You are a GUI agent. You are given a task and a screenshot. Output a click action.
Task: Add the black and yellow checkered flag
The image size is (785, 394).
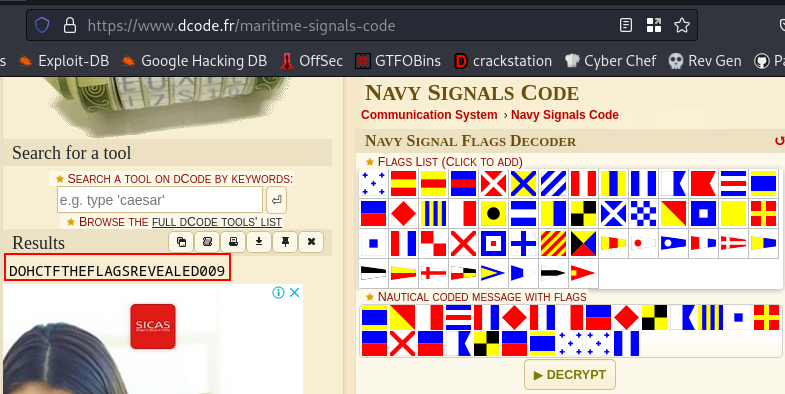(x=584, y=214)
